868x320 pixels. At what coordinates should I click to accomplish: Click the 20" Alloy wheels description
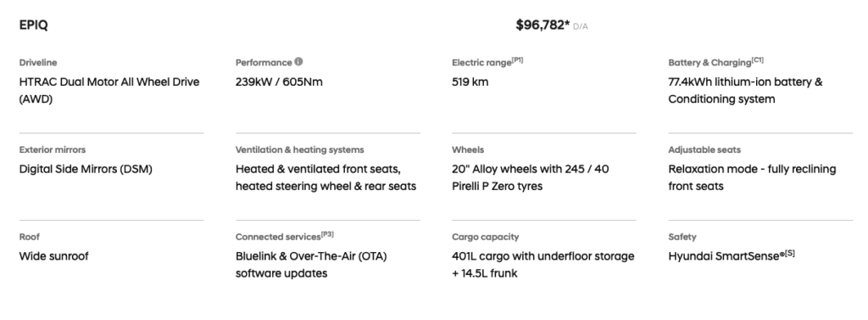point(531,177)
